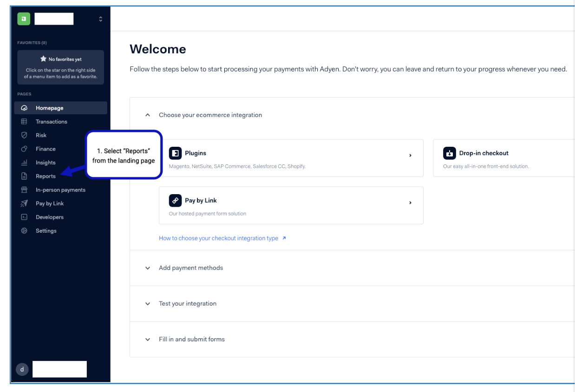The width and height of the screenshot is (575, 392).
Task: Open the Pay by Link card arrow
Action: point(410,203)
